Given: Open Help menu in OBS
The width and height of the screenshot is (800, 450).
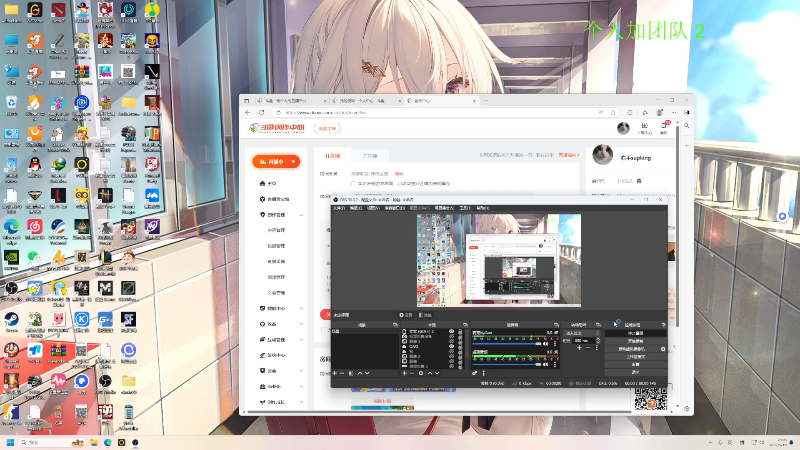Looking at the screenshot, I should point(482,208).
